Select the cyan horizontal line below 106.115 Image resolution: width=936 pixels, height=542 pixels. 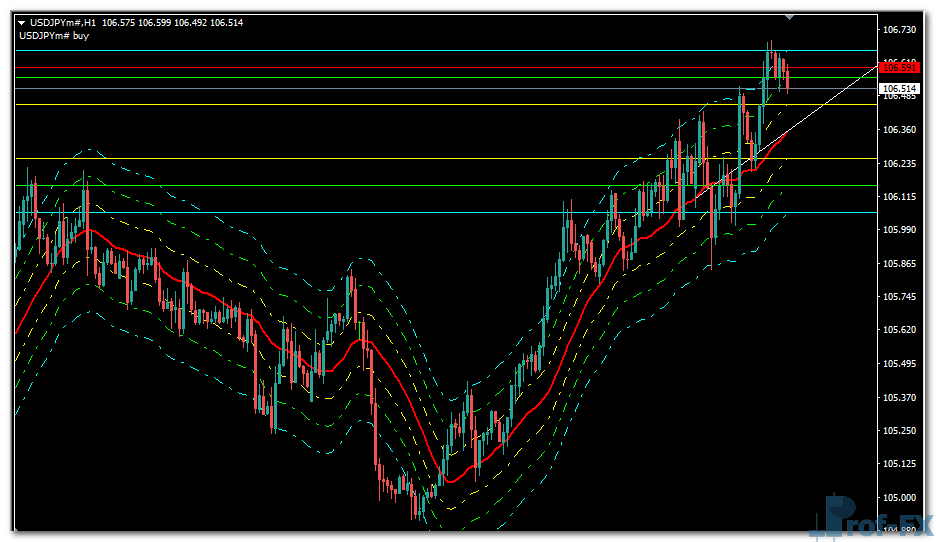coord(400,212)
